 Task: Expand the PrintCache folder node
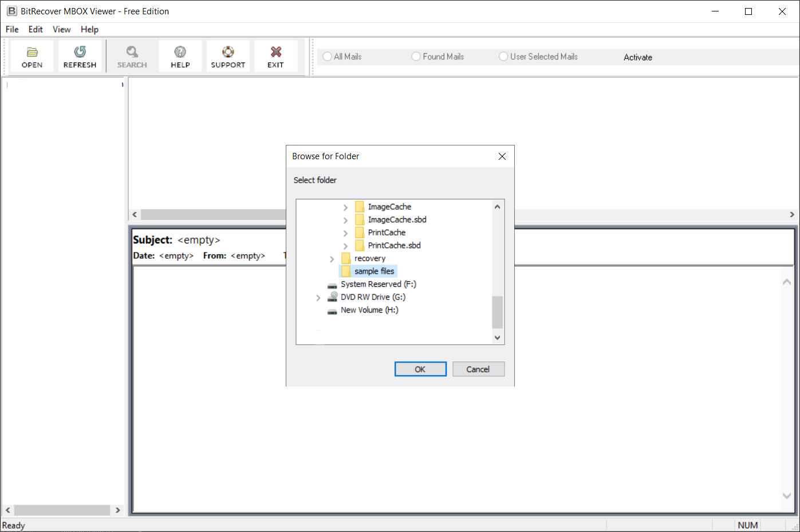tap(345, 233)
